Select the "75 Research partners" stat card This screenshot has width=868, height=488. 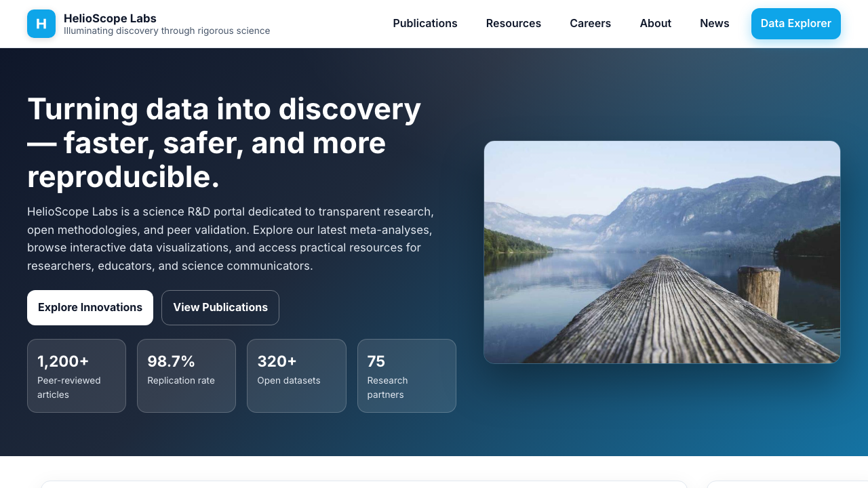click(x=406, y=375)
